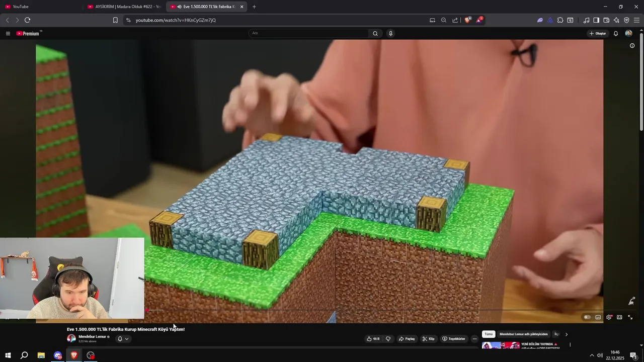Open the Mendebur Lemur channel avatar
This screenshot has width=644, height=362.
tap(71, 338)
